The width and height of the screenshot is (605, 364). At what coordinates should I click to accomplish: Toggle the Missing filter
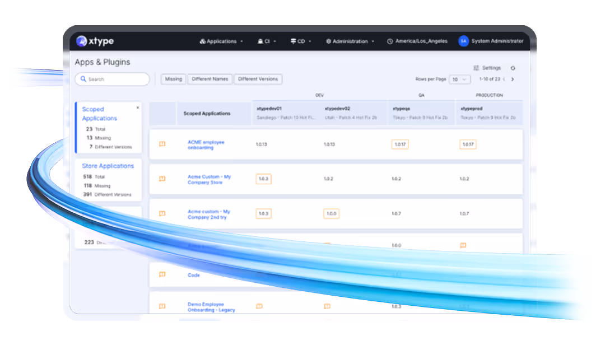coord(173,79)
